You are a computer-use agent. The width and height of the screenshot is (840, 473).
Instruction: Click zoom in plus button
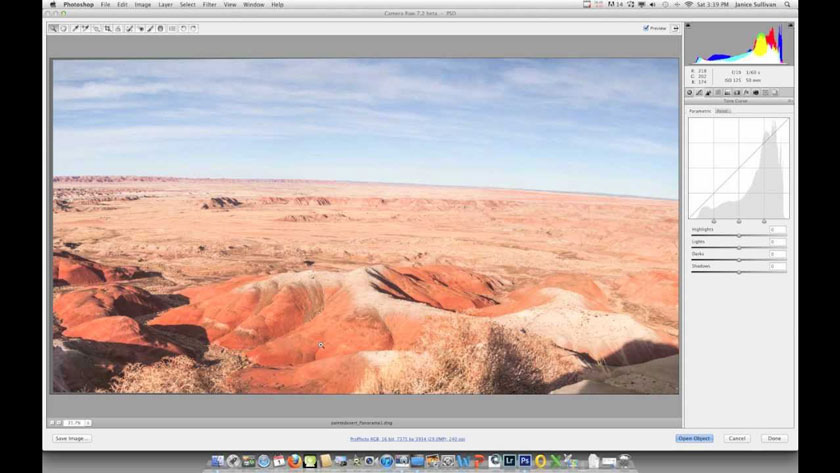pyautogui.click(x=59, y=423)
